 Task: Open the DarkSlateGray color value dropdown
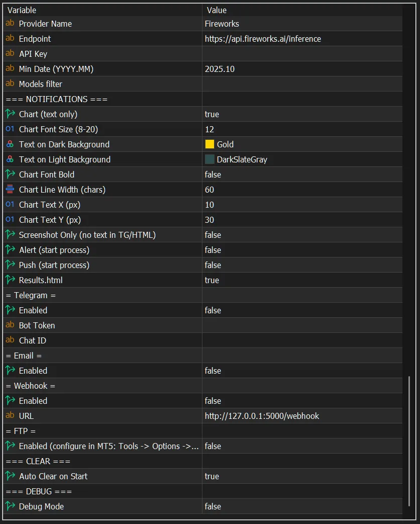click(302, 159)
